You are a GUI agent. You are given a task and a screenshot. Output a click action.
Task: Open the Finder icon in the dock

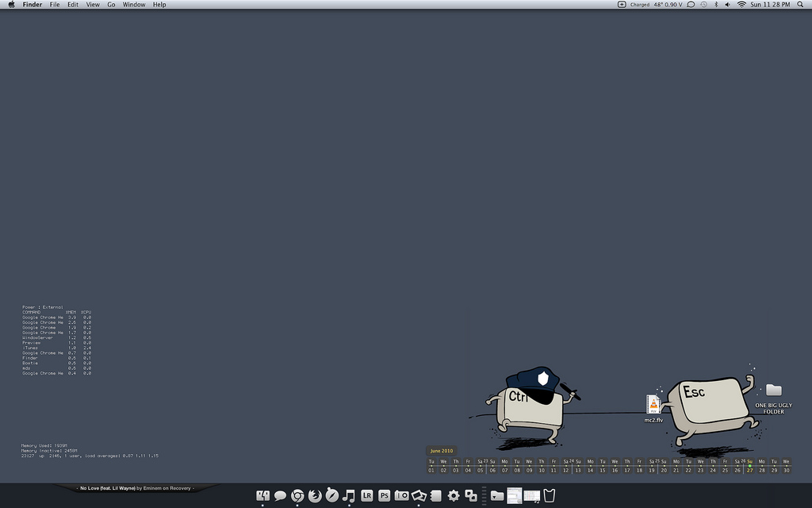[262, 495]
